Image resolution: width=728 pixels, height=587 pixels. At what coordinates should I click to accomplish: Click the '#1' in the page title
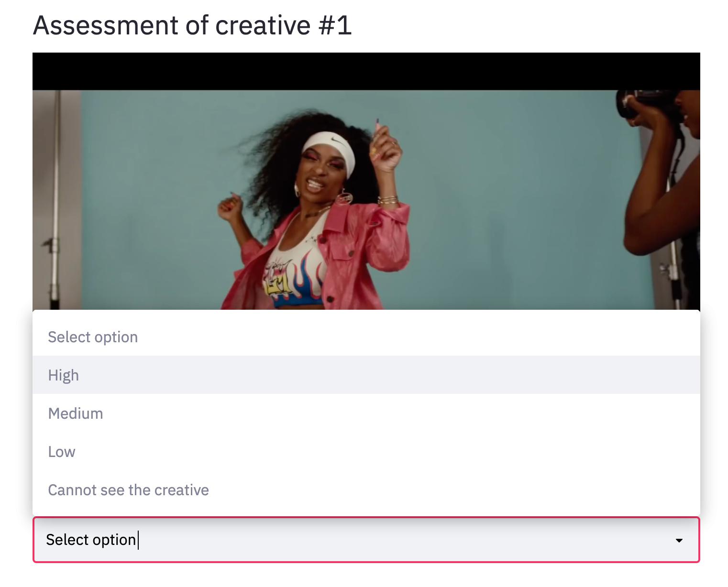(x=335, y=25)
